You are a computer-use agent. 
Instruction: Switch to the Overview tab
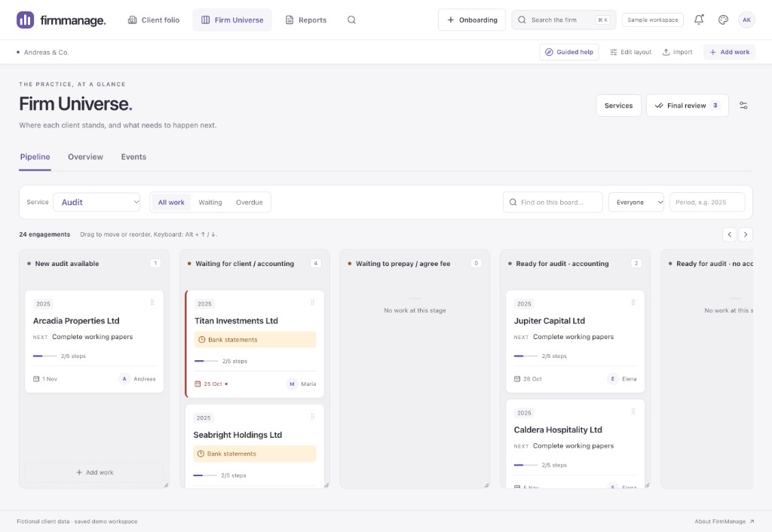86,157
